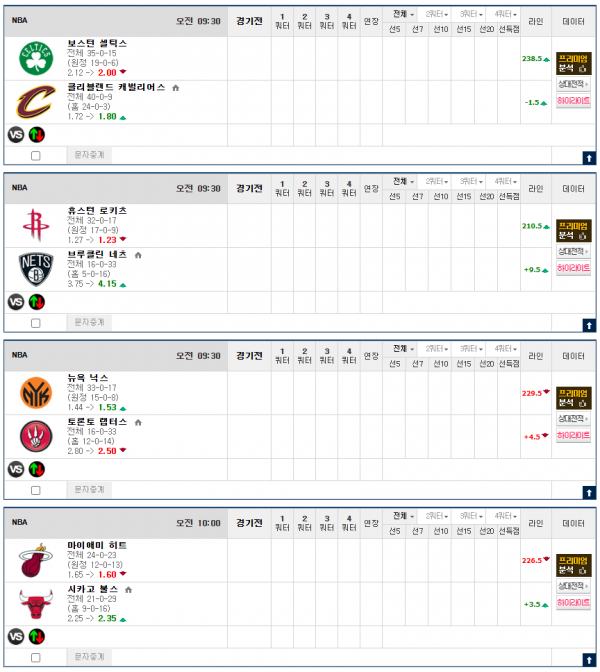Viewport: 600px width, 672px height.
Task: Tick the checkbox in the Heat vs Bulls row
Action: pos(36,657)
